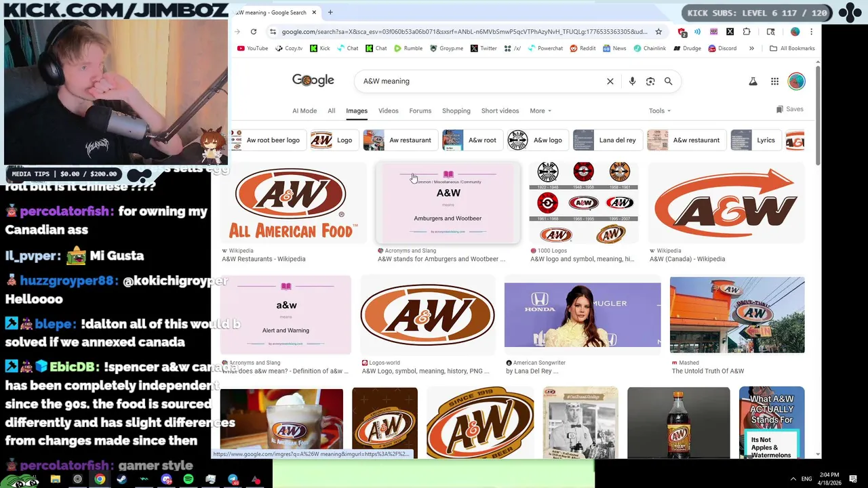Open the ENG language indicator
This screenshot has width=868, height=488.
click(x=807, y=479)
